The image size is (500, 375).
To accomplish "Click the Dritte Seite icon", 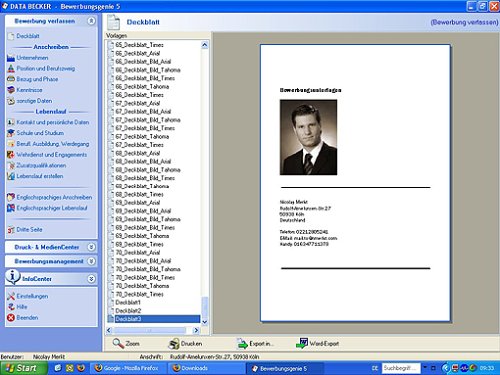I will click(x=11, y=230).
